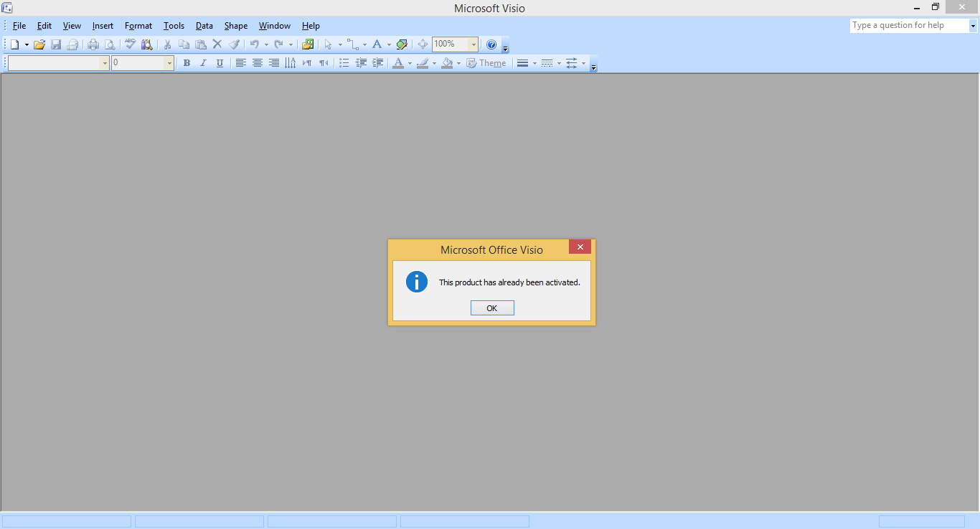Select the Pointer tool

point(329,44)
